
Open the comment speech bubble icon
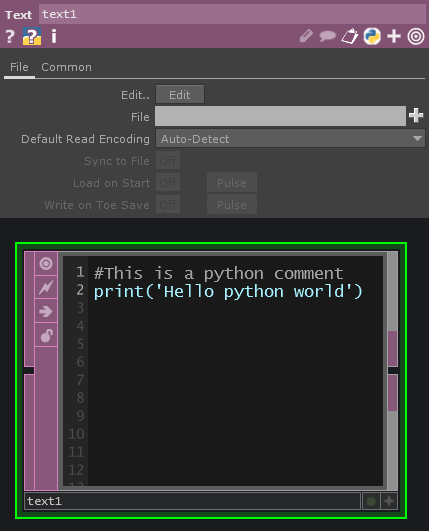(x=327, y=36)
